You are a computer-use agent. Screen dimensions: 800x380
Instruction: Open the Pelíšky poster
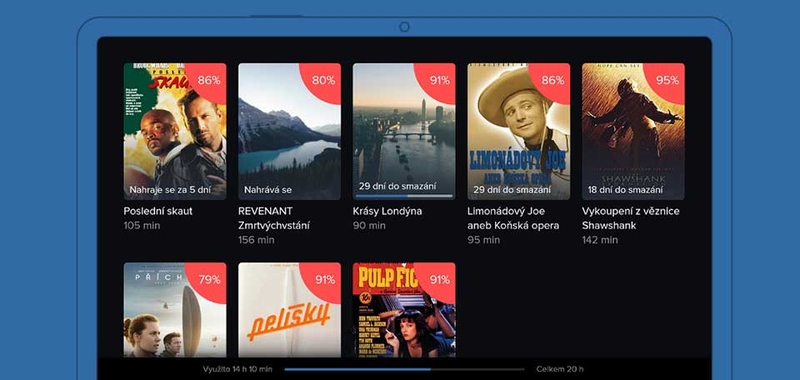pyautogui.click(x=289, y=310)
